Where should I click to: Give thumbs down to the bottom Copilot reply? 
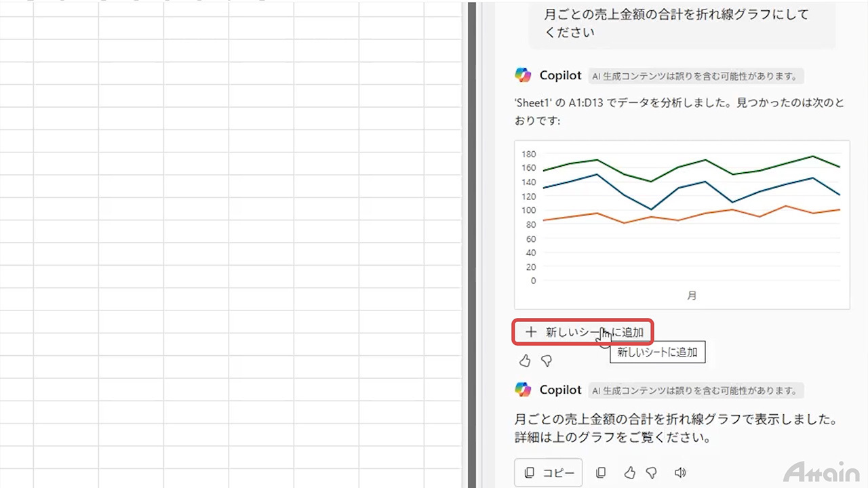(x=652, y=473)
